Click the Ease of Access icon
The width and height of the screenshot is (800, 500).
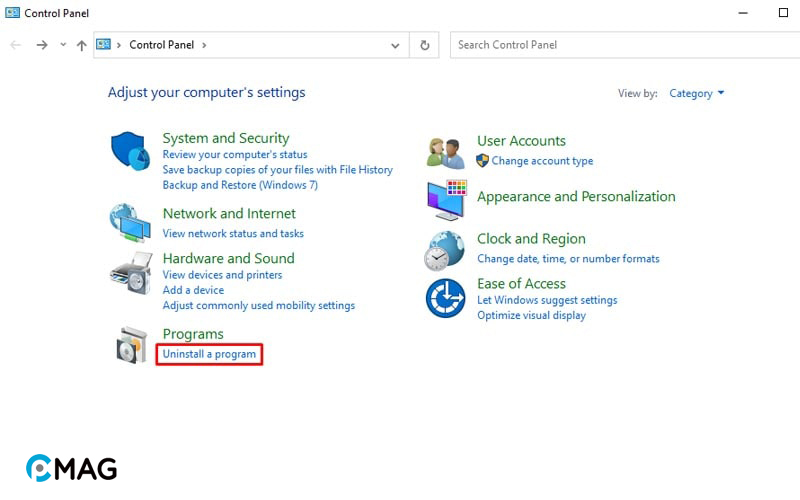(x=445, y=298)
